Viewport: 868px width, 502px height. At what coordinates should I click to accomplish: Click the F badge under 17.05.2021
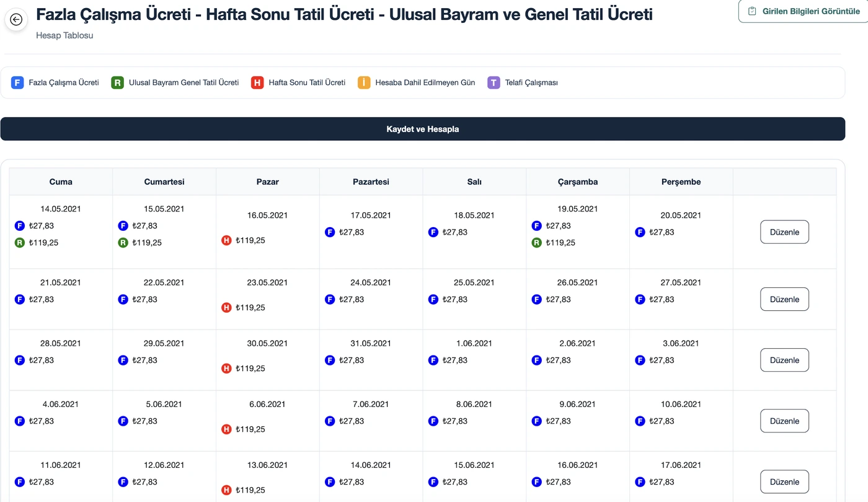tap(330, 232)
